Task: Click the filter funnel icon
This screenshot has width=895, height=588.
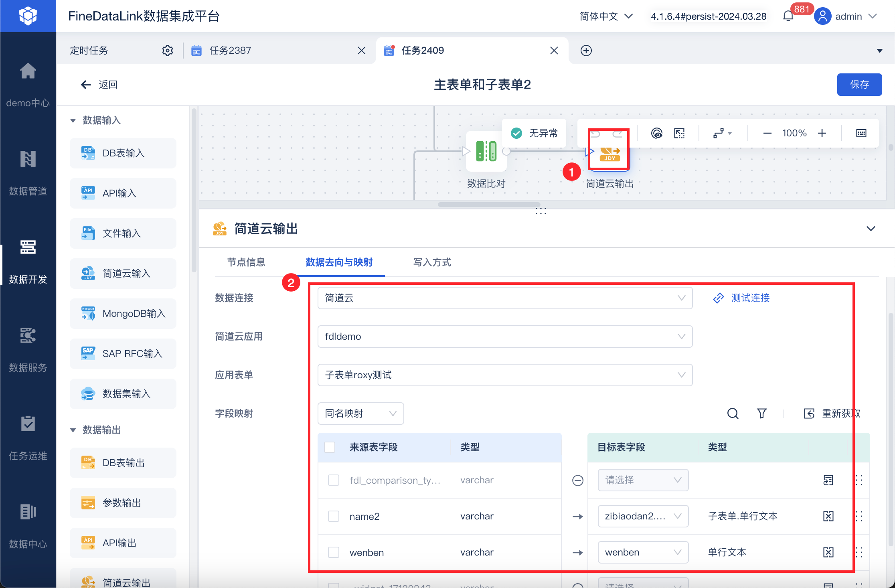Action: pyautogui.click(x=761, y=414)
